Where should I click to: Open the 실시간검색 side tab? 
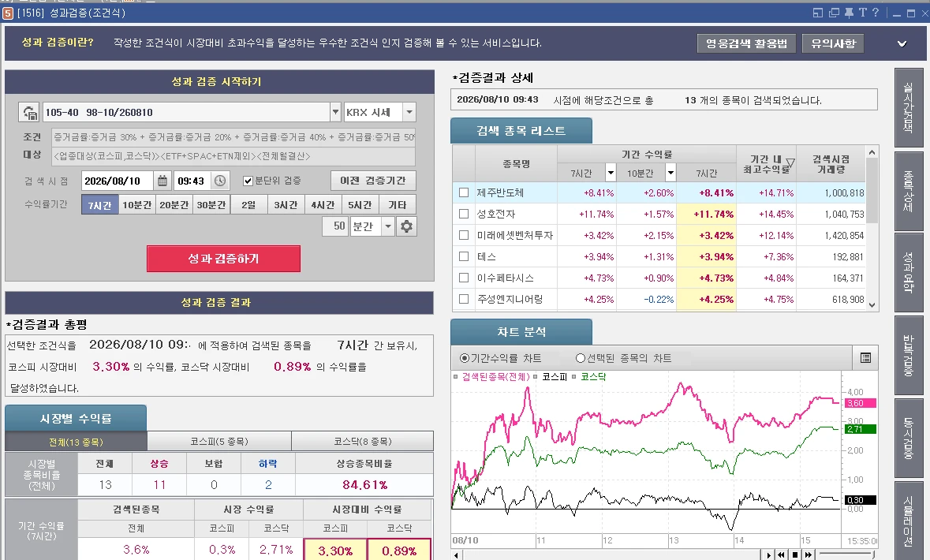(908, 107)
